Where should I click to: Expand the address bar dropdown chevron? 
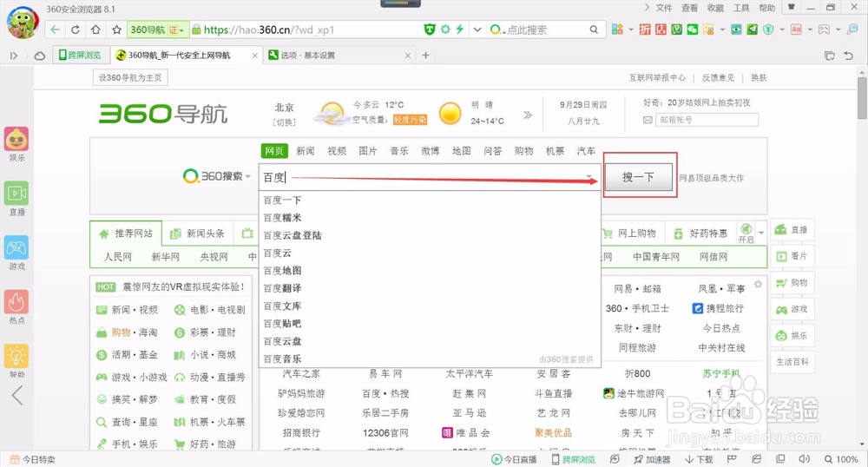[477, 30]
